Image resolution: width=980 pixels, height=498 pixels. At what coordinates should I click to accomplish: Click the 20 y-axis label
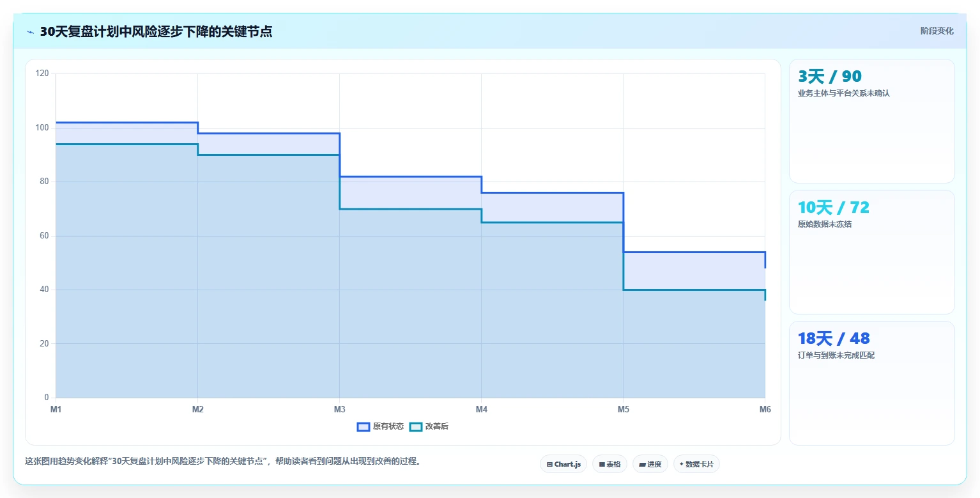click(44, 344)
